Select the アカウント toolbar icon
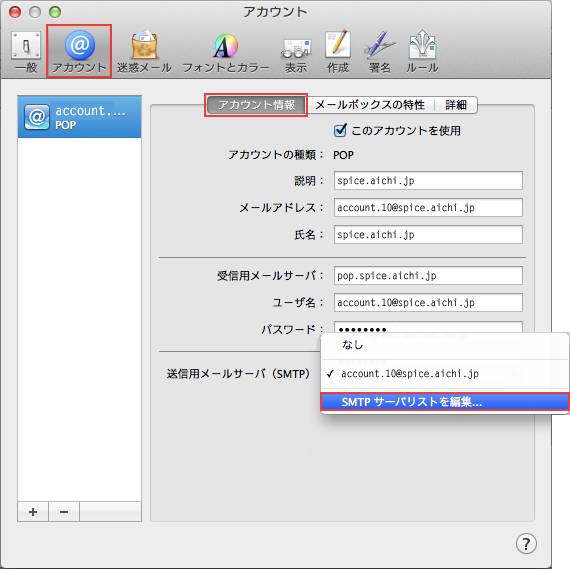This screenshot has height=569, width=570. click(x=79, y=51)
